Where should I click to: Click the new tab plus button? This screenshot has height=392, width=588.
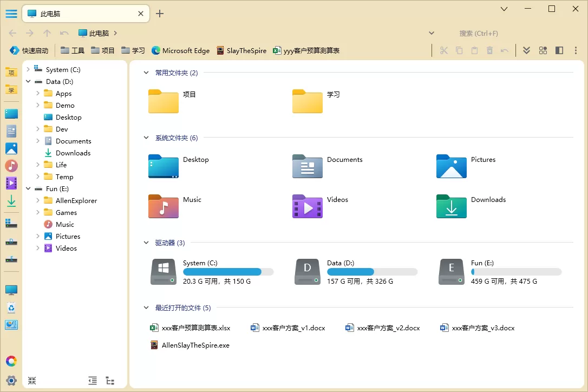coord(159,14)
